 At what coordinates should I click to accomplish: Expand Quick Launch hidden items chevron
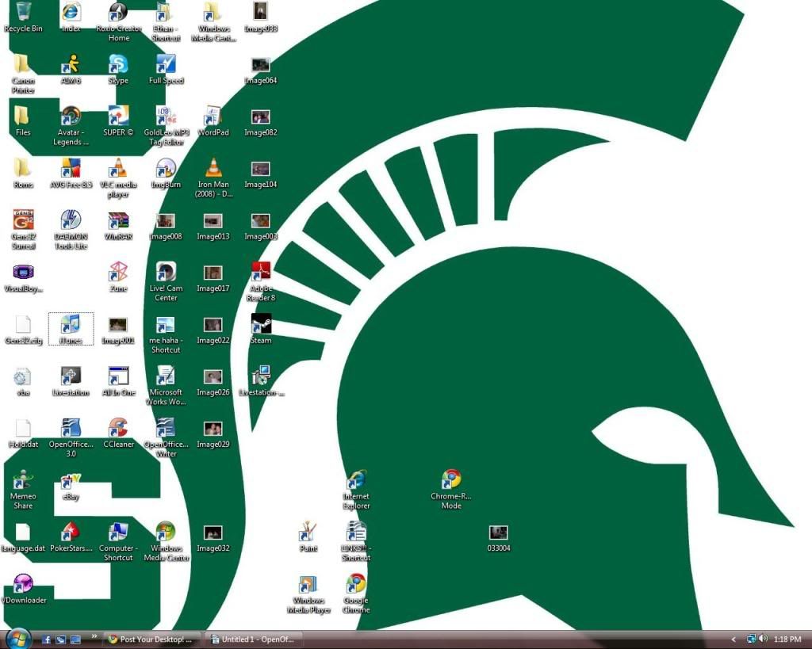pos(94,636)
